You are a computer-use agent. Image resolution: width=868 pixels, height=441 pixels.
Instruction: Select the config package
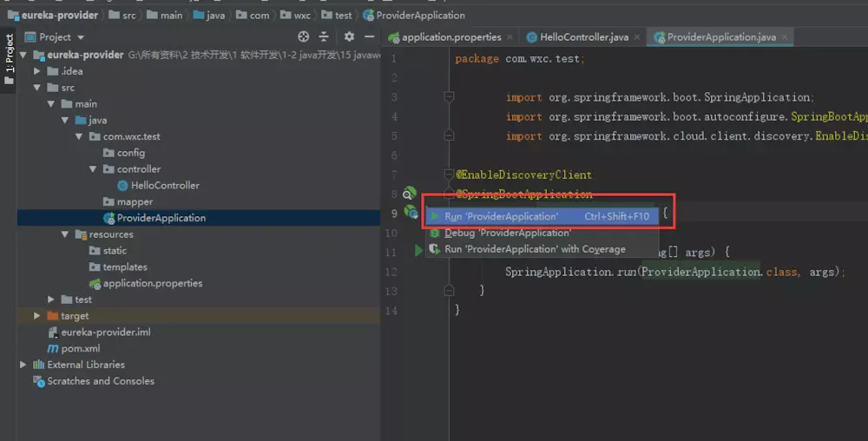124,153
